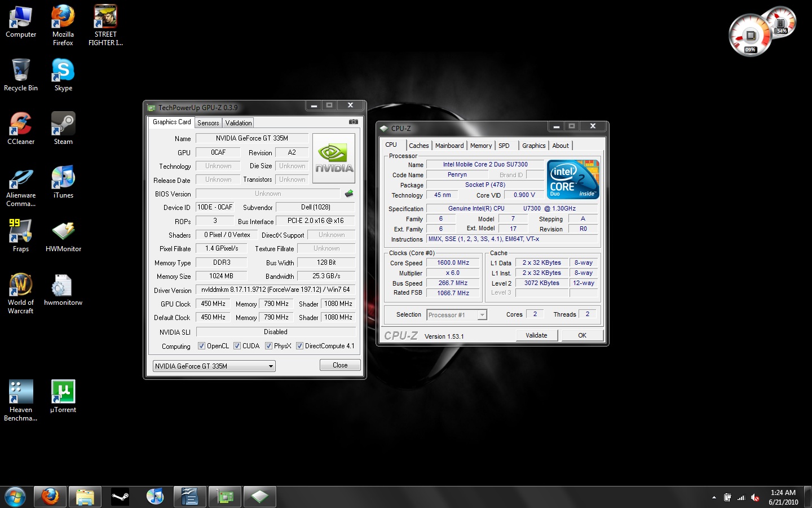Click the NVIDIA SLI Disabled value
812x508 pixels.
tap(276, 332)
